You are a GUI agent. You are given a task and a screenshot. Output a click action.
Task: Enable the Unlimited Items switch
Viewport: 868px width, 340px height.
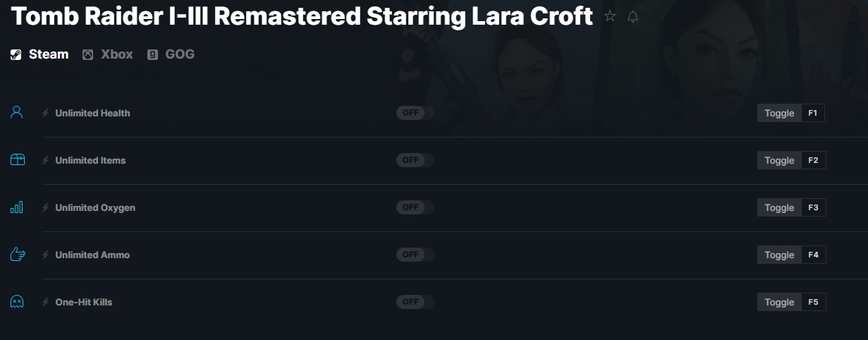point(415,160)
